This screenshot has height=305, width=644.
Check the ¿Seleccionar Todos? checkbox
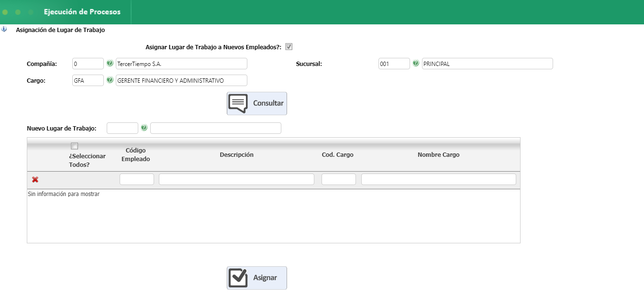point(75,146)
